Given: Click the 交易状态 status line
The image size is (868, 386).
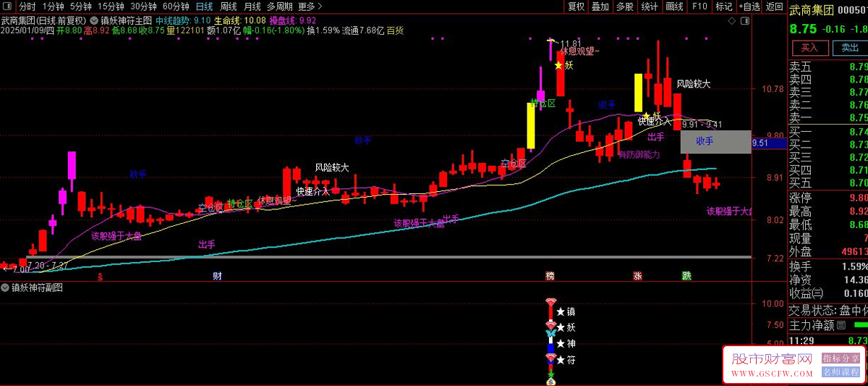Looking at the screenshot, I should [828, 310].
